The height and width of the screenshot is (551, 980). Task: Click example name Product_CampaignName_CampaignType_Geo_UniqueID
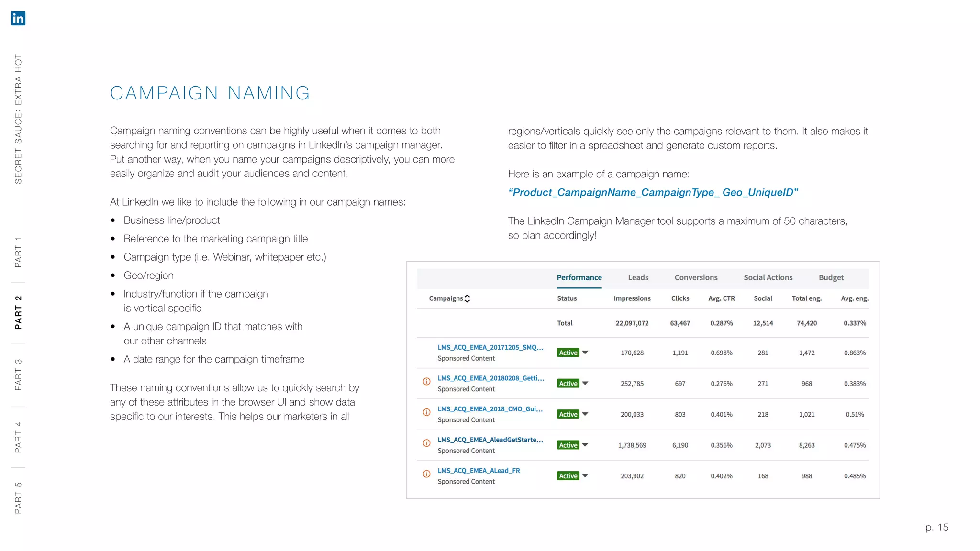[653, 192]
